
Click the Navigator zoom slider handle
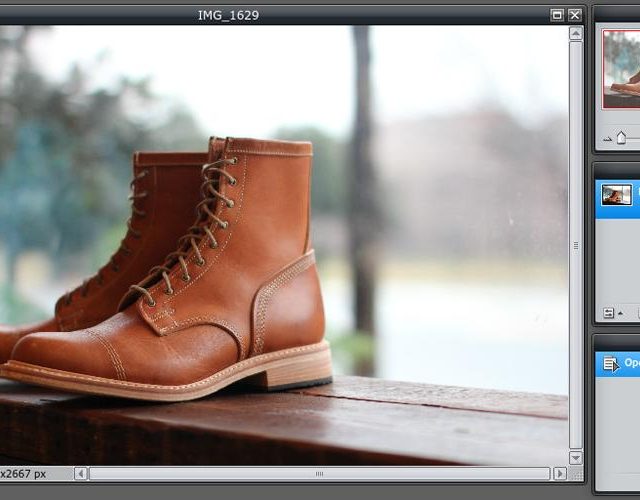pos(621,138)
